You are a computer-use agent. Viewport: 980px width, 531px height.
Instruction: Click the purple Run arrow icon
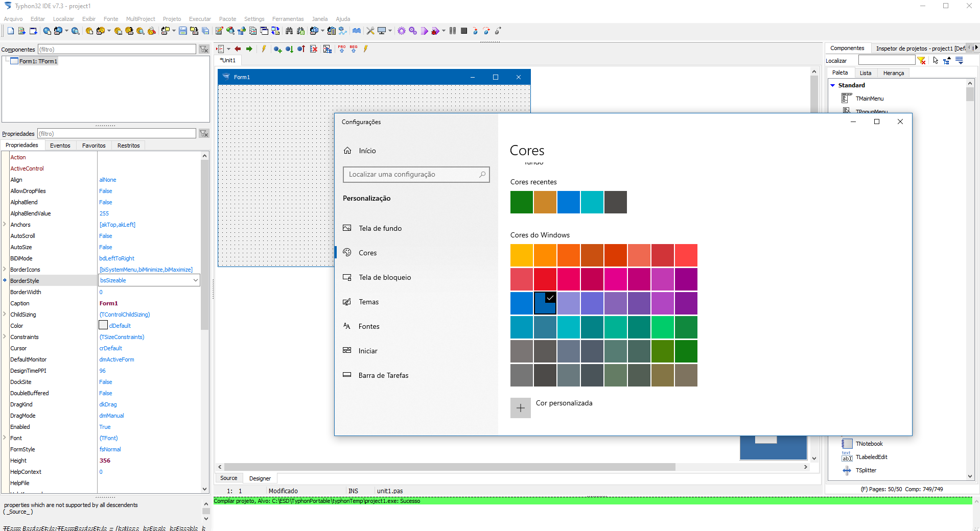pos(424,31)
